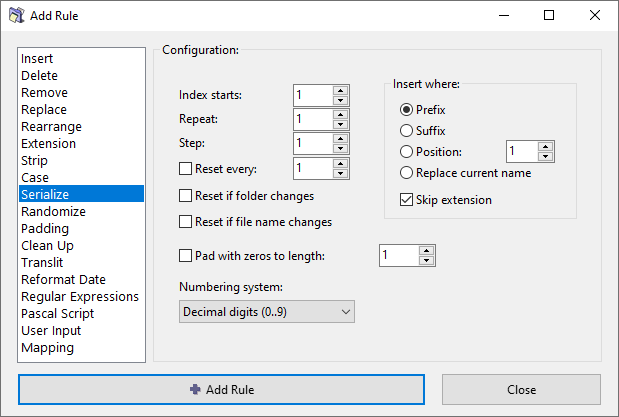
Task: Toggle Pad with zeros to length
Action: tap(185, 256)
